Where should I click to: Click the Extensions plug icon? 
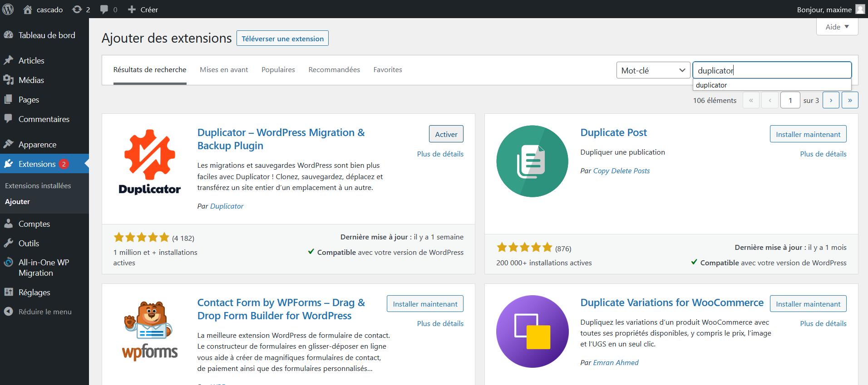(x=8, y=164)
